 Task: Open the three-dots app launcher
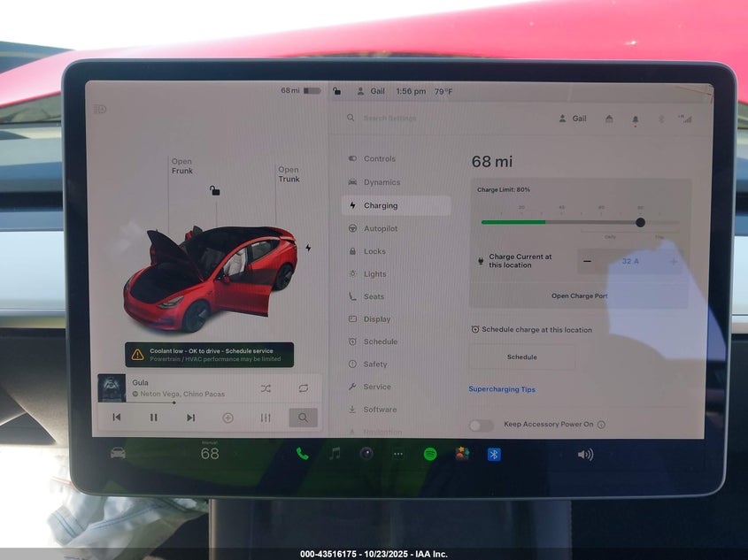point(397,454)
